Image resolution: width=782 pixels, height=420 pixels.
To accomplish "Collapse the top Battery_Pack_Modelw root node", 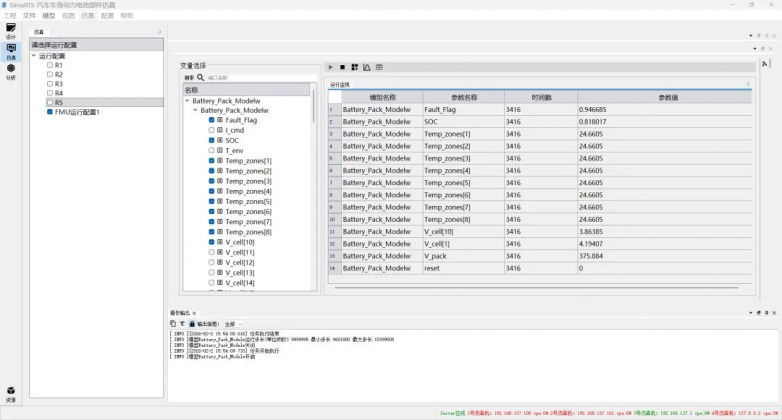I will point(187,100).
